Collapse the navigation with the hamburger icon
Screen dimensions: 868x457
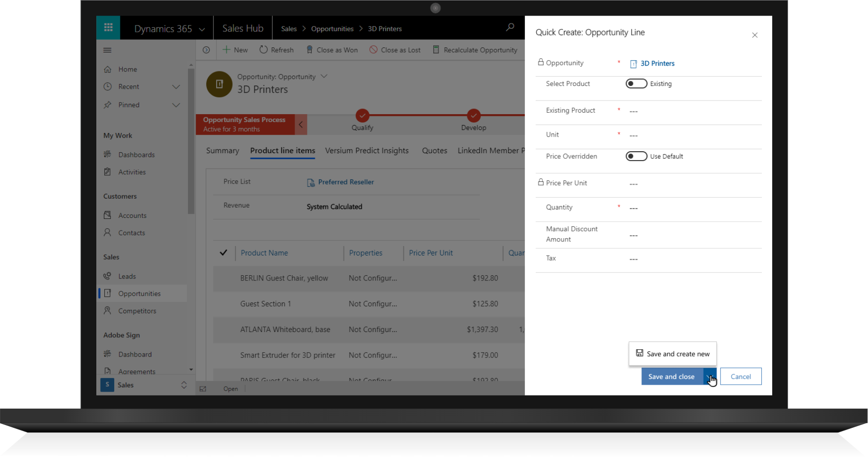[107, 50]
